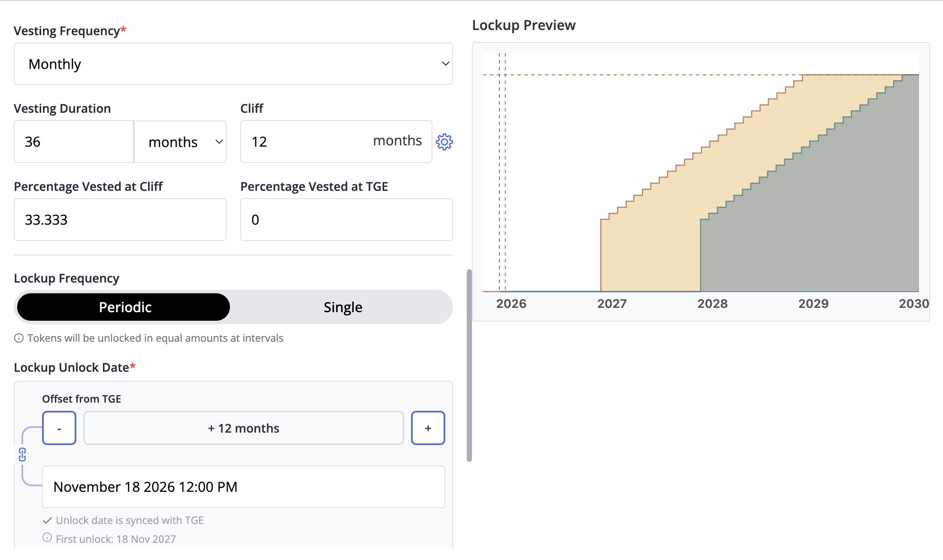Image resolution: width=943 pixels, height=560 pixels.
Task: Open the cliff settings gear icon
Action: 444,142
